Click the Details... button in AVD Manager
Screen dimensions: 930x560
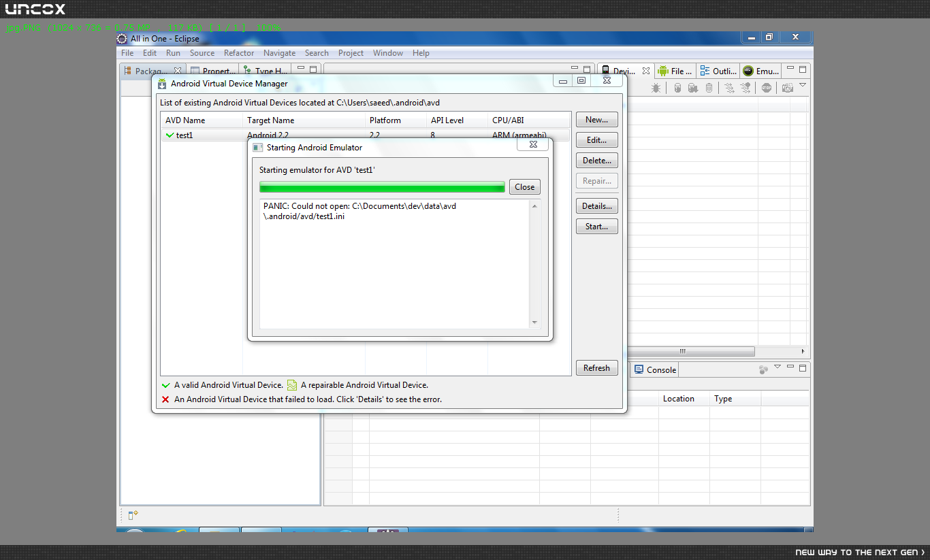(x=597, y=206)
